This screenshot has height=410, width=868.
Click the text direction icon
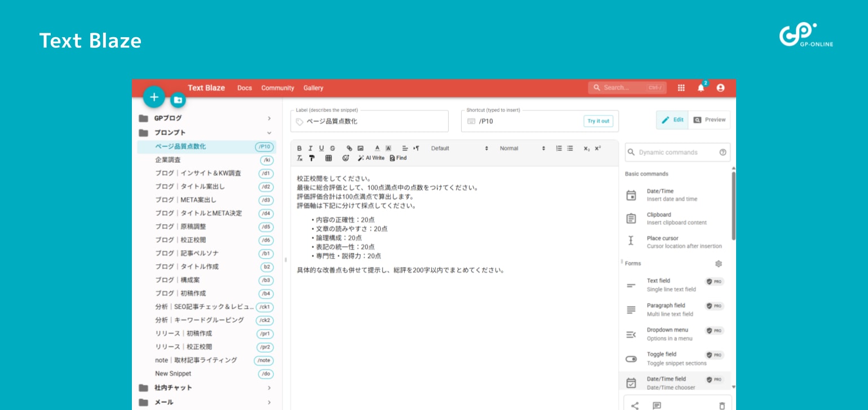tap(416, 148)
